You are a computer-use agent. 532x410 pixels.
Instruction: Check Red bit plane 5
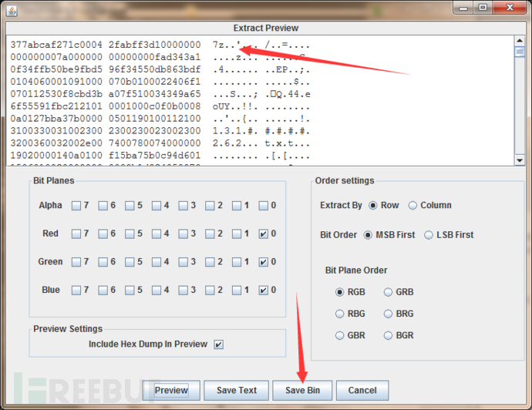pos(130,234)
